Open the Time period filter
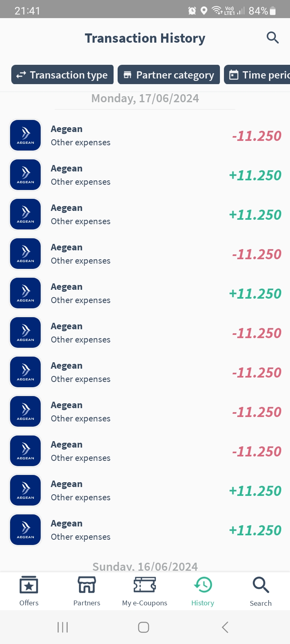Viewport: 290px width, 644px height. coord(257,75)
